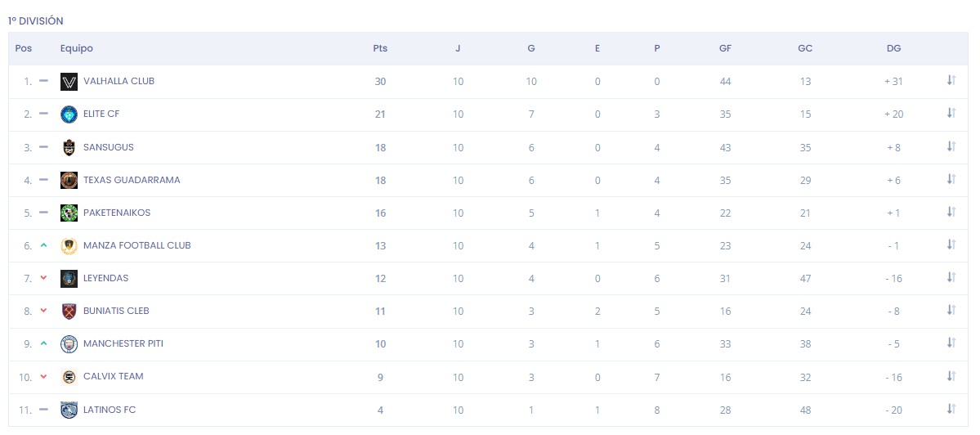Viewport: 980px width, 435px height.
Task: Click the Equipo column header
Action: click(77, 48)
